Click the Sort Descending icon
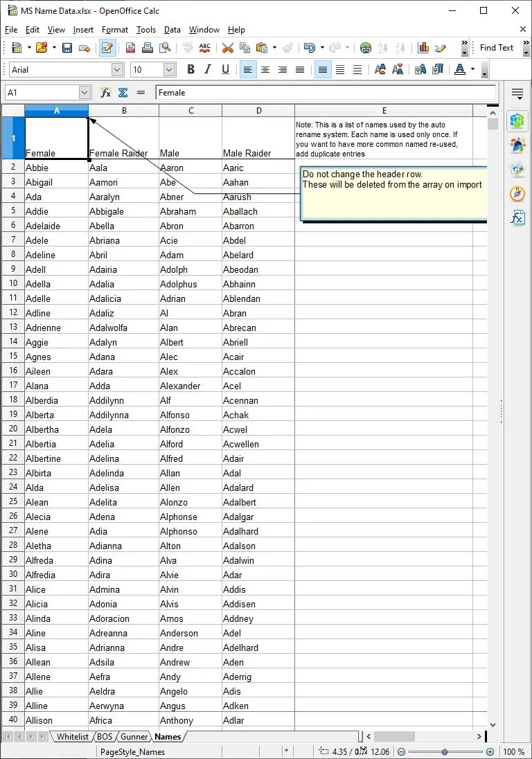Screen dimensions: 532x759 tap(400, 47)
